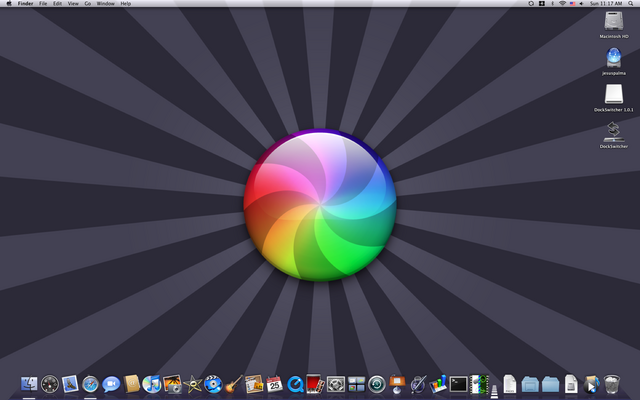Viewport: 640px width, 400px height.
Task: Launch Time Machine from the Dock
Action: click(377, 384)
